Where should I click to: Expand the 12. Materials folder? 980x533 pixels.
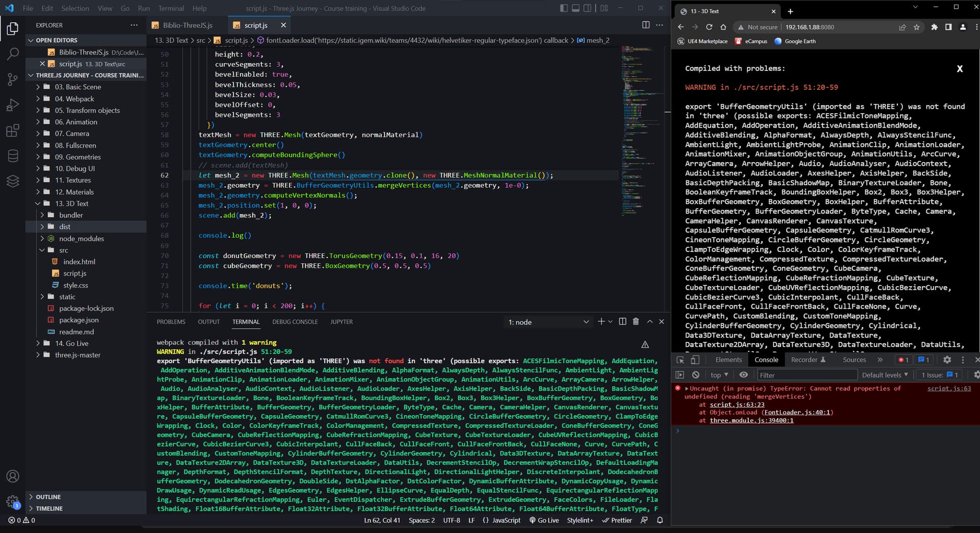click(x=74, y=192)
